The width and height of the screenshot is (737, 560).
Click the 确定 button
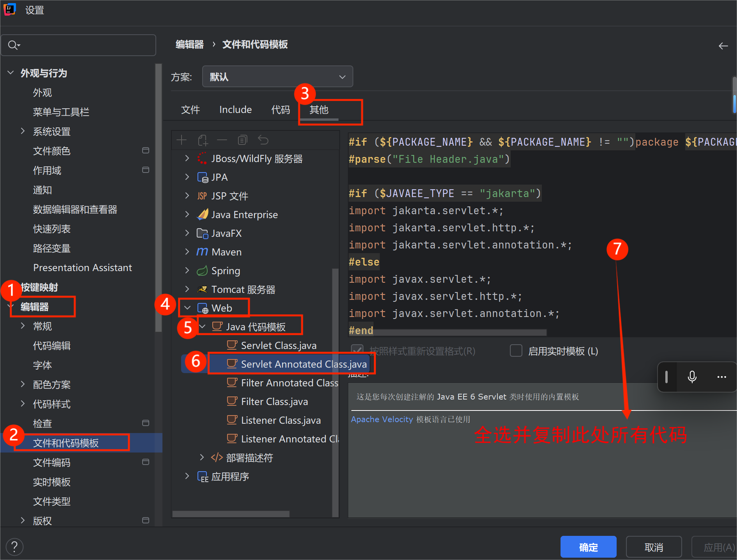pos(588,547)
